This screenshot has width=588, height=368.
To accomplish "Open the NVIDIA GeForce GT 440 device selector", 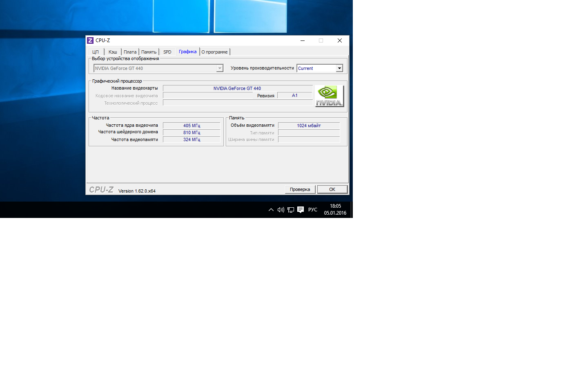I will point(158,68).
